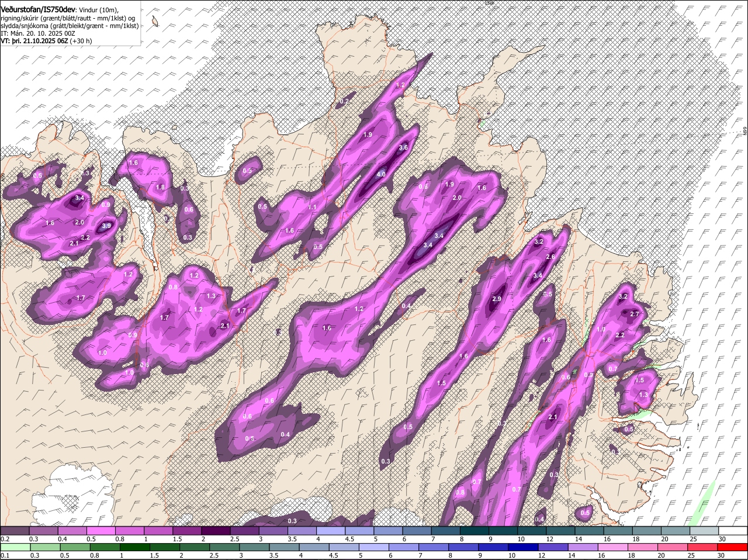Pick the 0.2 swatch in the upper purple legend
The image size is (748, 560).
tap(15, 531)
